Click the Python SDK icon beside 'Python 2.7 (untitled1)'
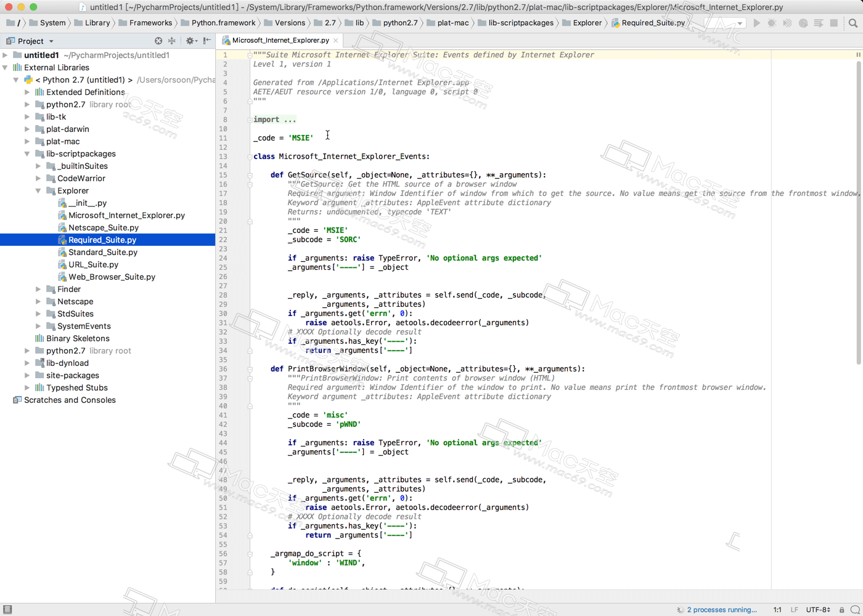 [x=28, y=79]
